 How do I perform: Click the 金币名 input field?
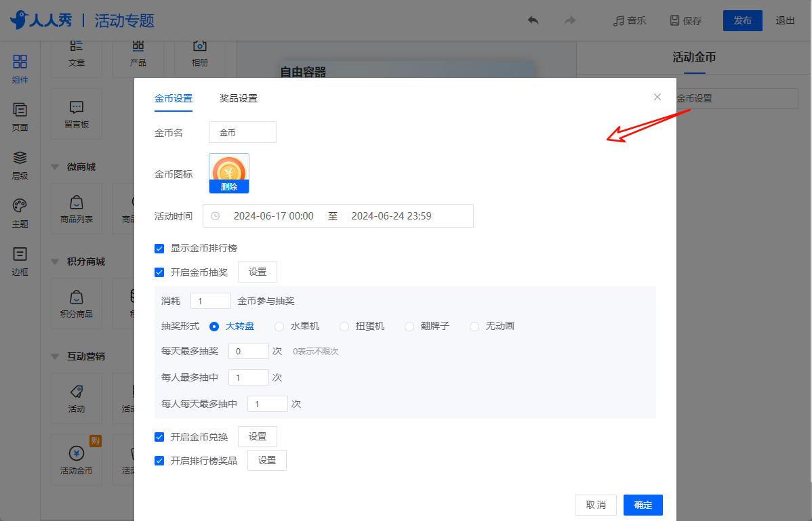243,132
